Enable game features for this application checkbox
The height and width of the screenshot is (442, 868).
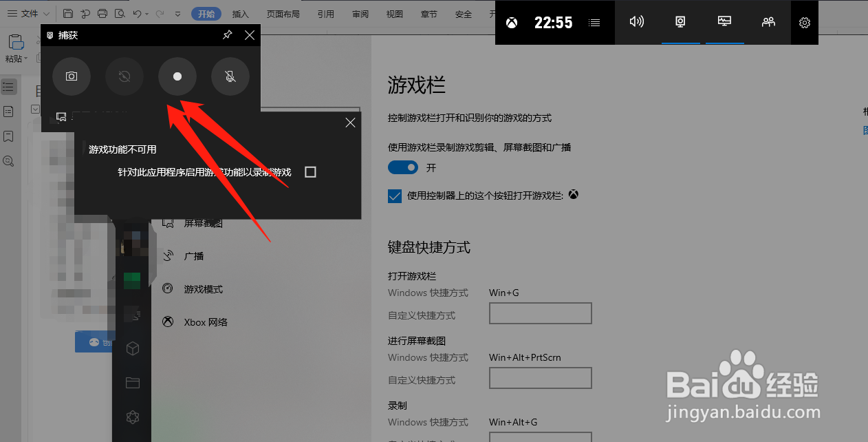tap(310, 172)
